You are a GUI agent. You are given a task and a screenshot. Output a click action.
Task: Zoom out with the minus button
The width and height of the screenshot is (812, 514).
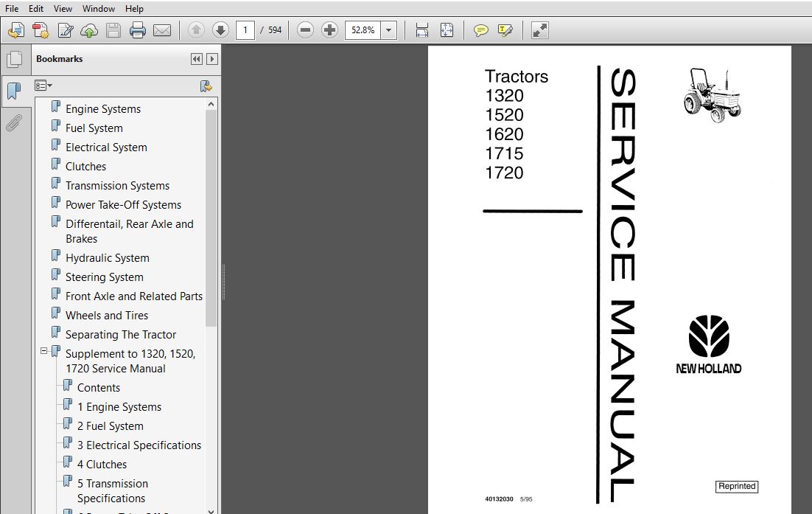coord(306,30)
